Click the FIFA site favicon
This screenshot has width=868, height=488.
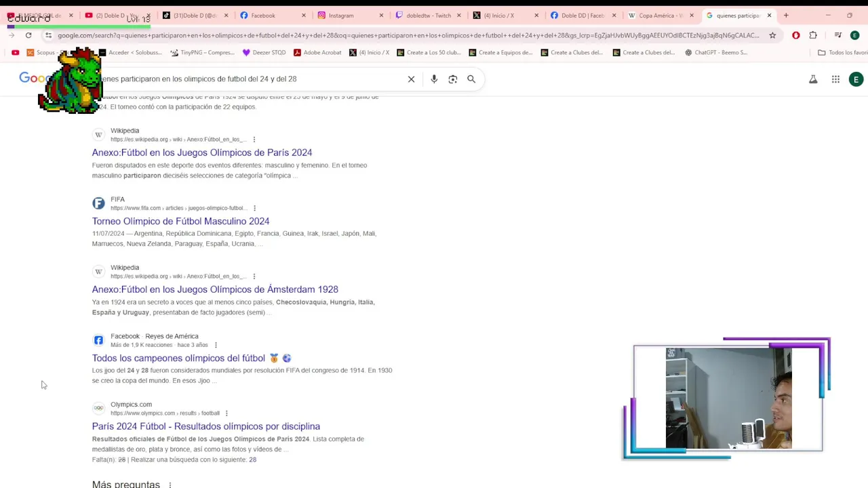click(x=98, y=203)
